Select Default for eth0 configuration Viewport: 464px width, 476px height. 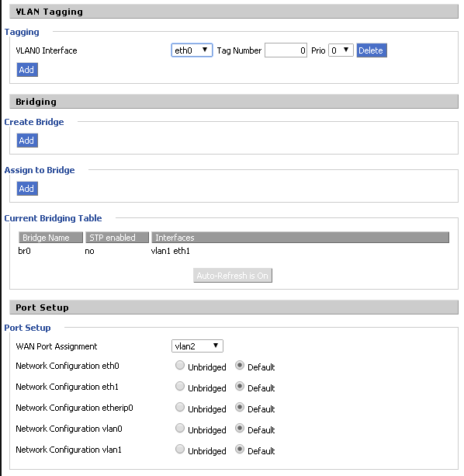click(240, 365)
